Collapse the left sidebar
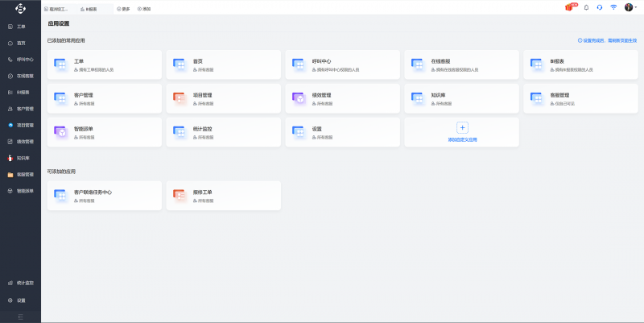Image resolution: width=644 pixels, height=323 pixels. 20,317
